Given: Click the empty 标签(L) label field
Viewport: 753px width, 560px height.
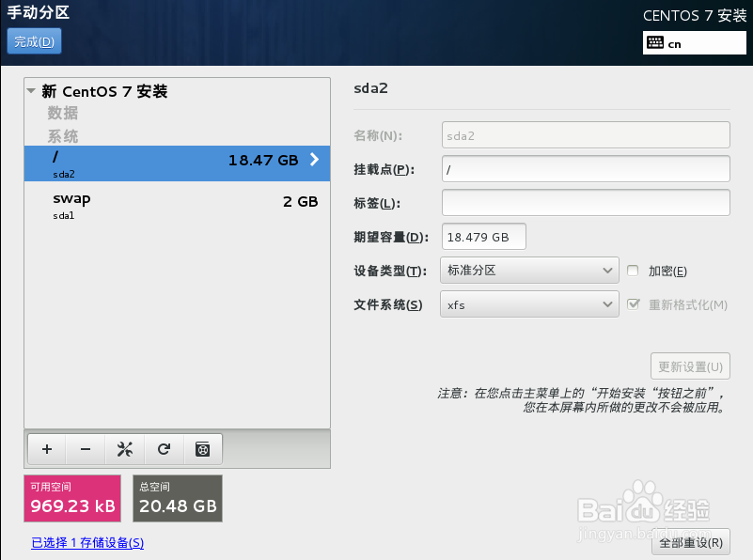Looking at the screenshot, I should tap(586, 203).
